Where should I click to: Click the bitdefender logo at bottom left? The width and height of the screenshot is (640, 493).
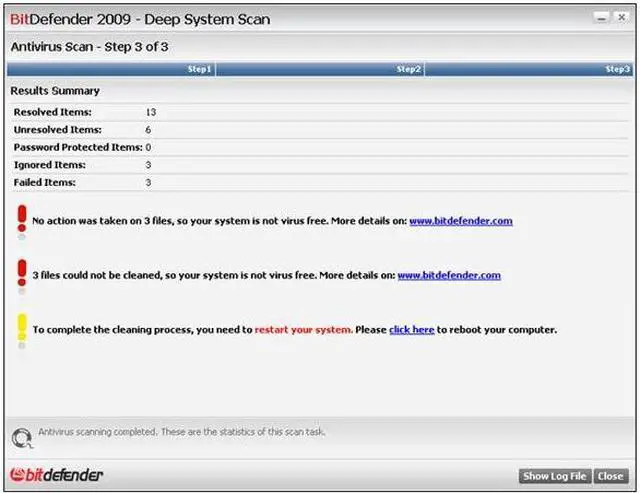56,475
